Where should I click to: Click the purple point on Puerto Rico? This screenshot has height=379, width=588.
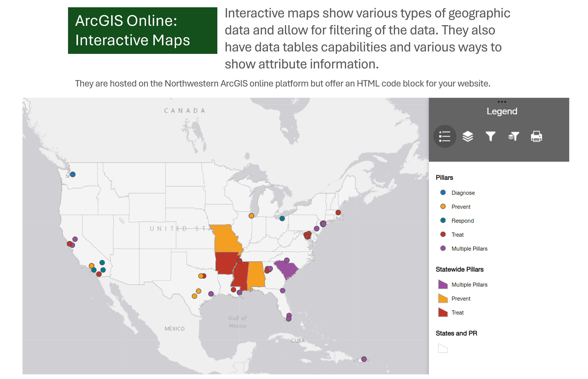pos(364,359)
